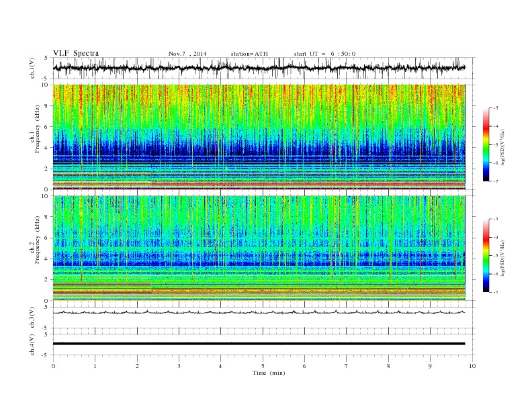Viewport: 532px width, 411px height.
Task: Click tick label "2" on Time axis
Action: click(137, 366)
